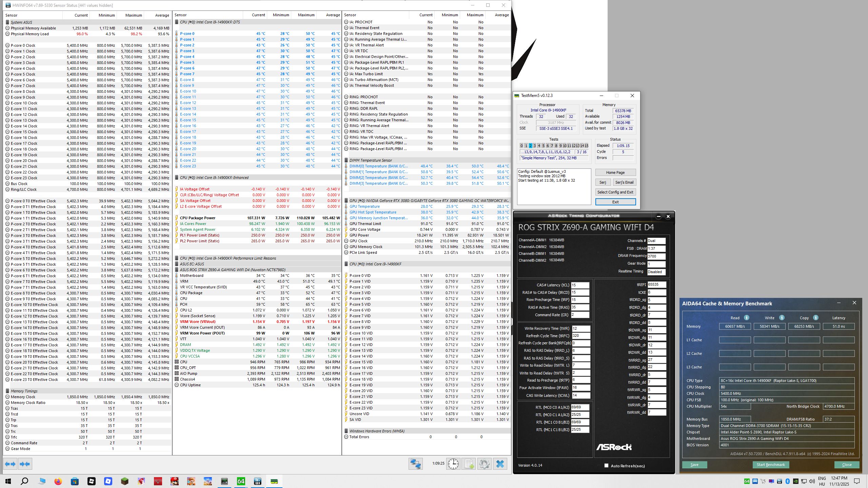
Task: Open HWiNFO sensor settings gear icon
Action: pyautogui.click(x=484, y=464)
